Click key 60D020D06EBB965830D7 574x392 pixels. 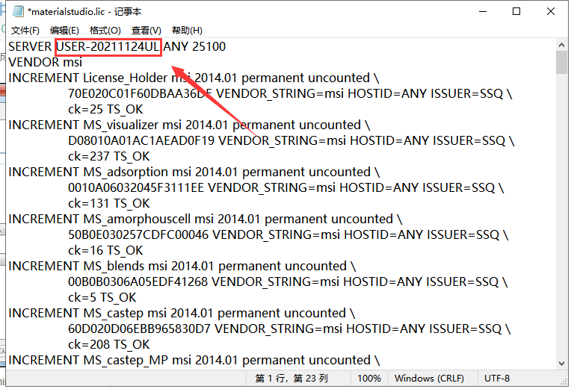(140, 330)
